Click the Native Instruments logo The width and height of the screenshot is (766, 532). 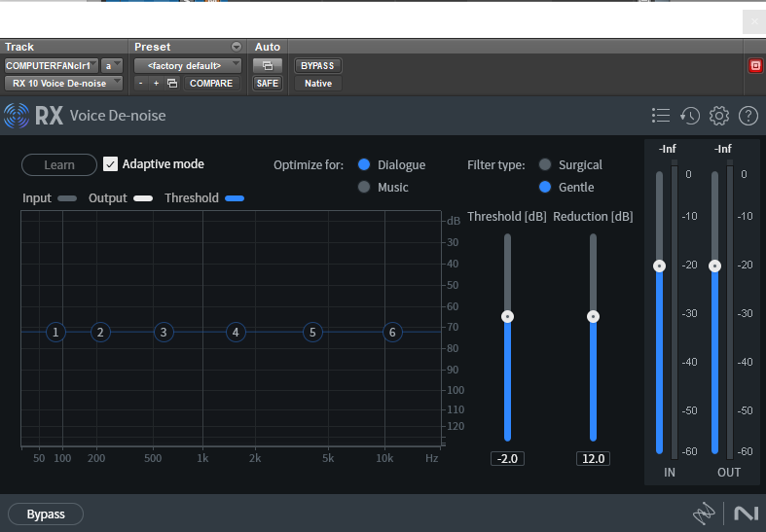pos(746,514)
